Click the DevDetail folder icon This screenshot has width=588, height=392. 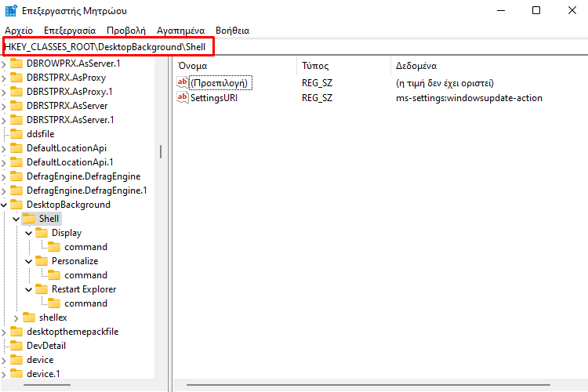point(16,346)
